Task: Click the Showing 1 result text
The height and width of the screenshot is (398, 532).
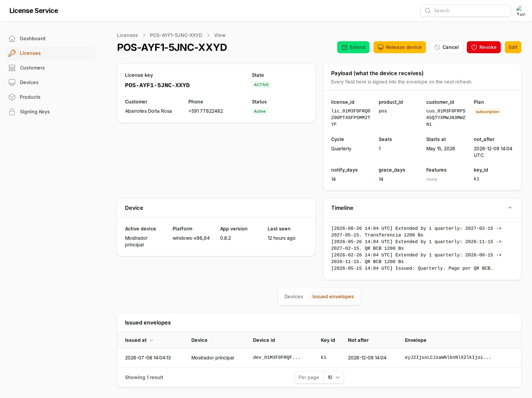Action: tap(144, 378)
